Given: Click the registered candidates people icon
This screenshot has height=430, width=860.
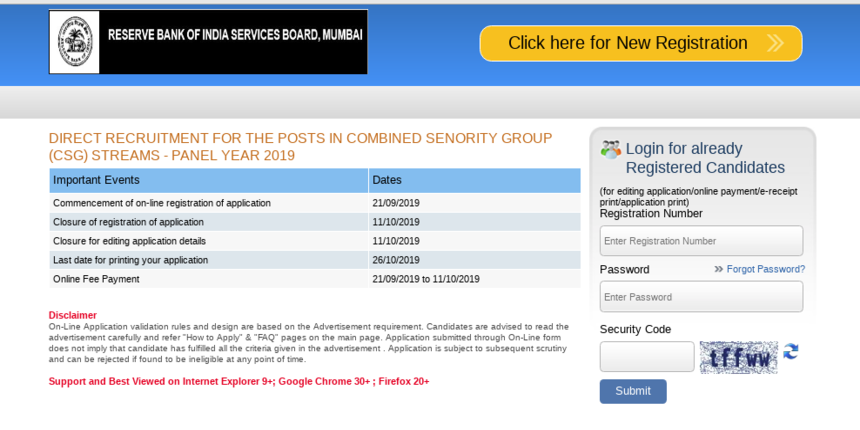Looking at the screenshot, I should [610, 150].
